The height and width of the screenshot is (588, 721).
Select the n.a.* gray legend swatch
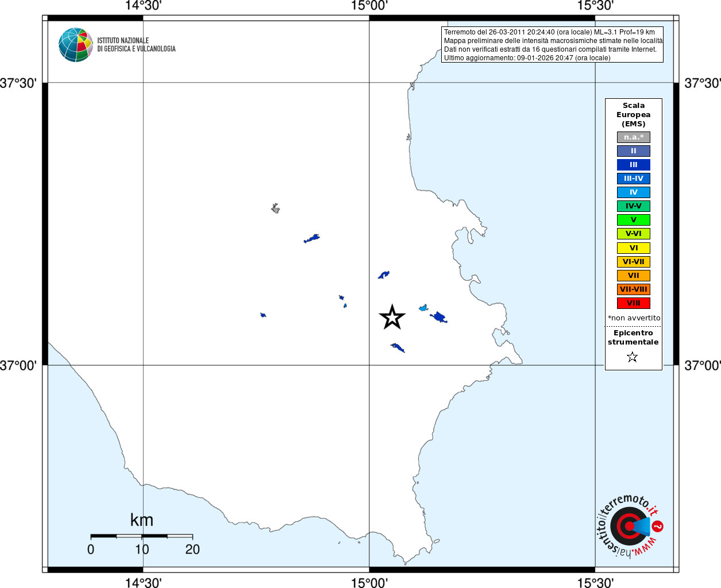click(634, 137)
